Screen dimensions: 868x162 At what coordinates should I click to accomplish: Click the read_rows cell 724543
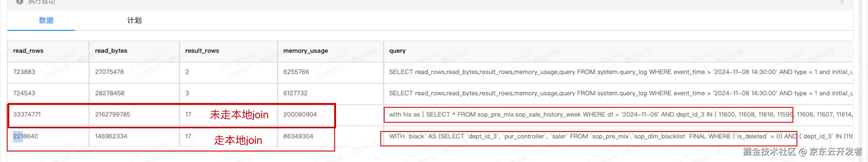pos(24,93)
